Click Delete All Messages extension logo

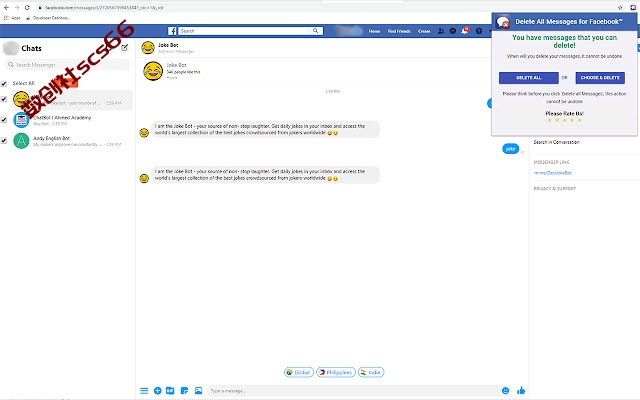(x=503, y=22)
